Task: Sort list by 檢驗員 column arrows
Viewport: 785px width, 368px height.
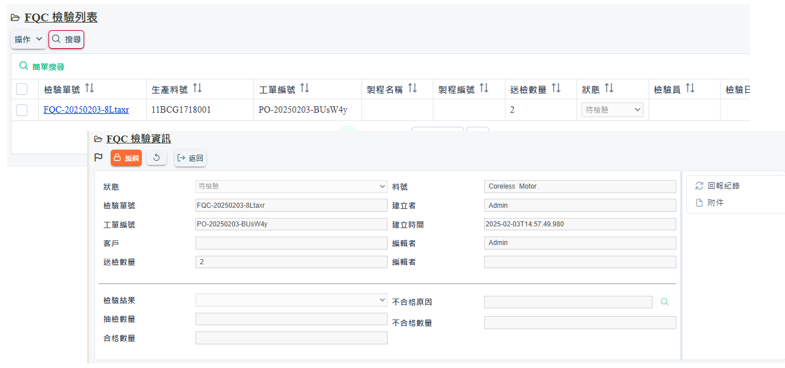Action: pyautogui.click(x=690, y=89)
